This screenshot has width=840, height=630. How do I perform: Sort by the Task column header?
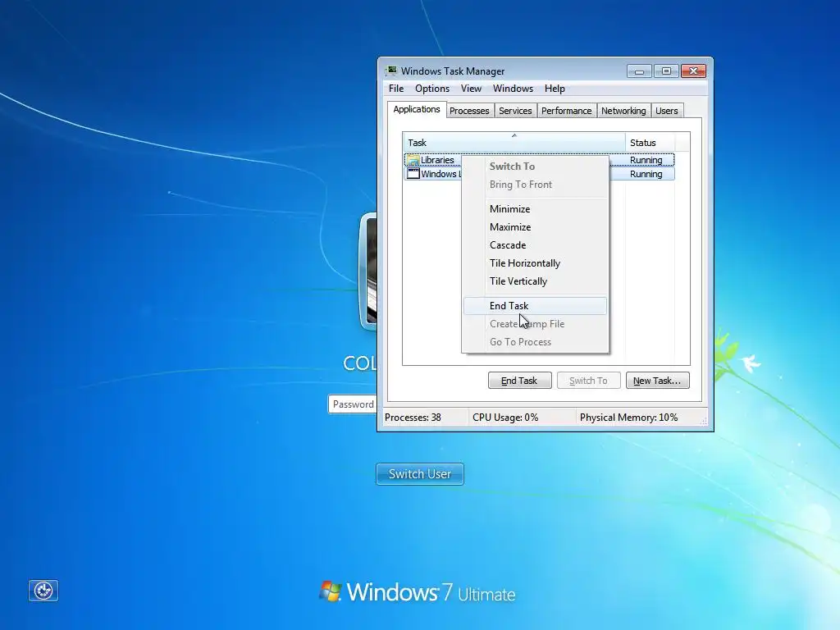pyautogui.click(x=514, y=143)
